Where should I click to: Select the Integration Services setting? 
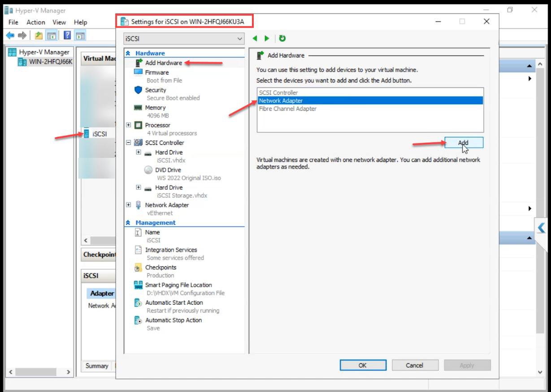(171, 250)
